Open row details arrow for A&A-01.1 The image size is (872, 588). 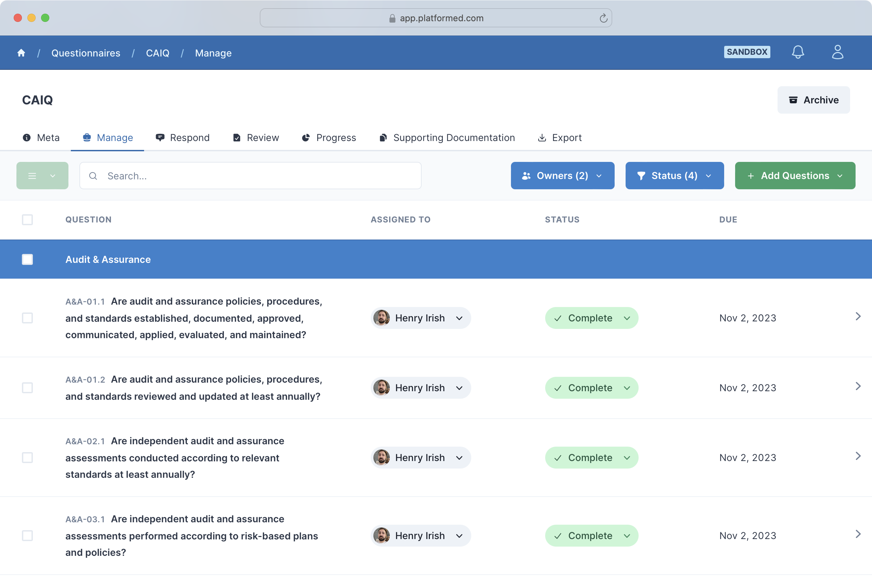(x=858, y=317)
